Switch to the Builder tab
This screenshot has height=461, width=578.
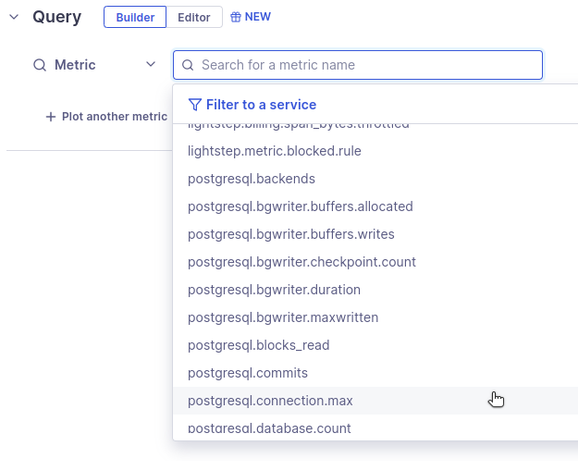(135, 17)
